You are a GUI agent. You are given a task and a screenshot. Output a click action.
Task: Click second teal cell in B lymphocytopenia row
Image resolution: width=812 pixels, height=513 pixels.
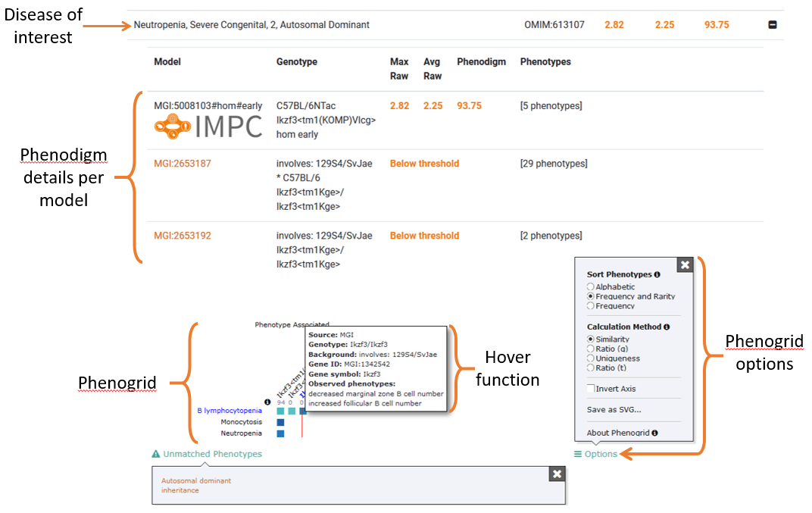292,411
